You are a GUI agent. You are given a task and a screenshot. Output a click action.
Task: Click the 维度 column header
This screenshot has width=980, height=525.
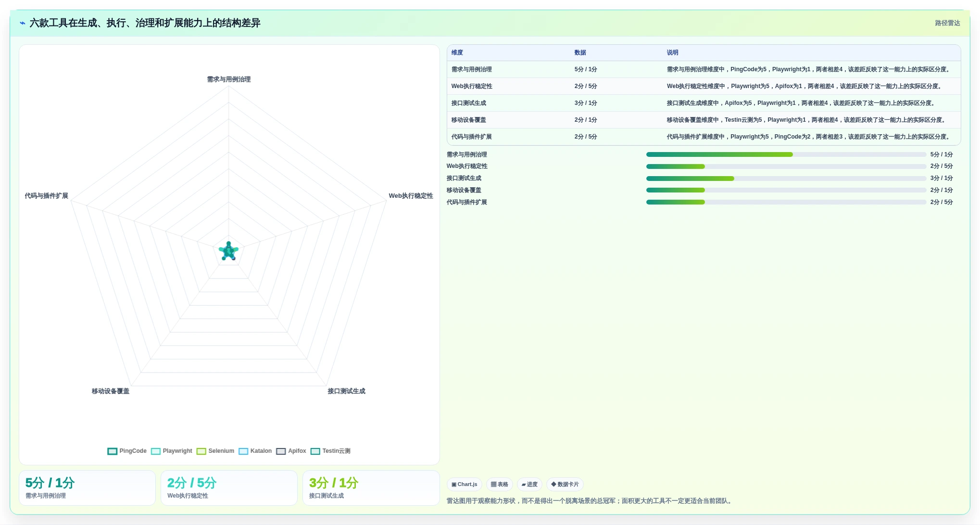tap(457, 52)
